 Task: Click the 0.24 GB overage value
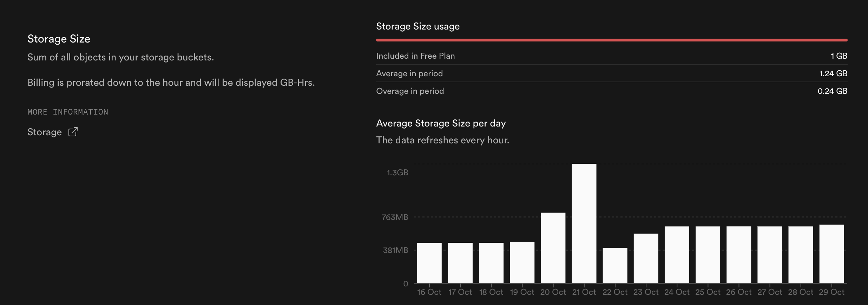coord(832,91)
